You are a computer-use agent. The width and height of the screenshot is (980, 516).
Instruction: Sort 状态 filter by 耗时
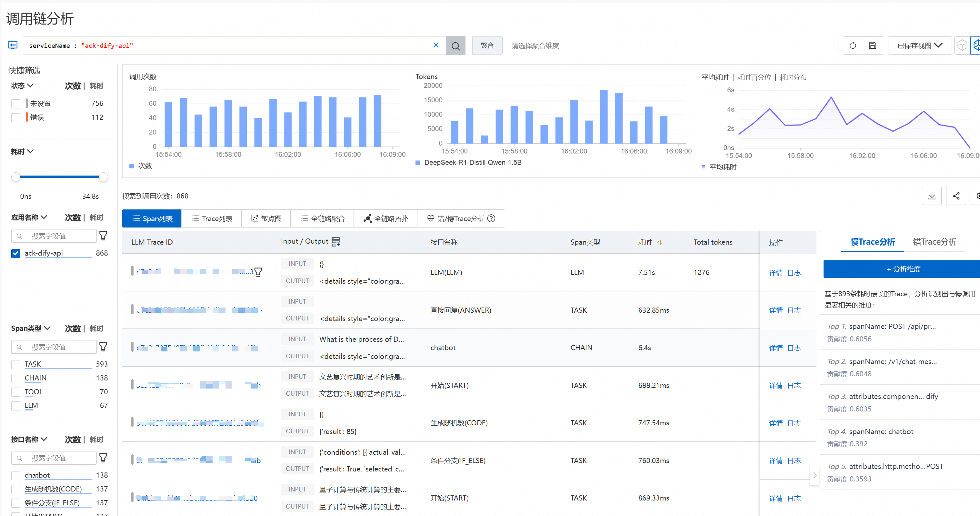tap(96, 86)
